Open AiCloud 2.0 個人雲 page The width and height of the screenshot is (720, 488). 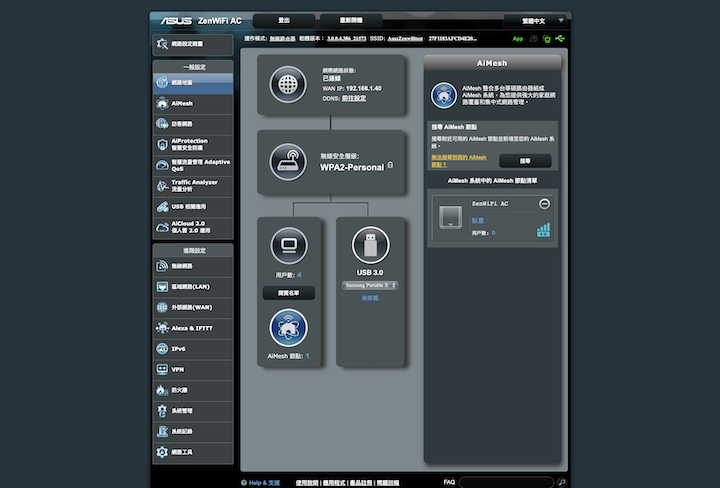[x=193, y=227]
